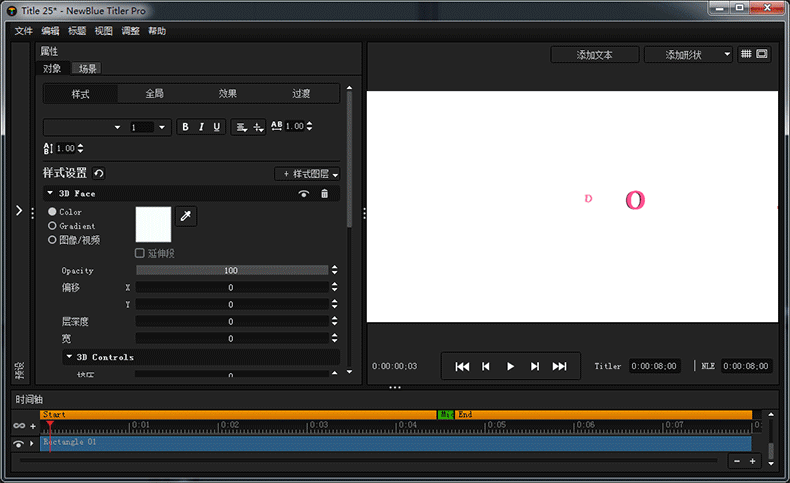Hide the 3D Face layer visibility
Screen dimensions: 790x483
[304, 193]
